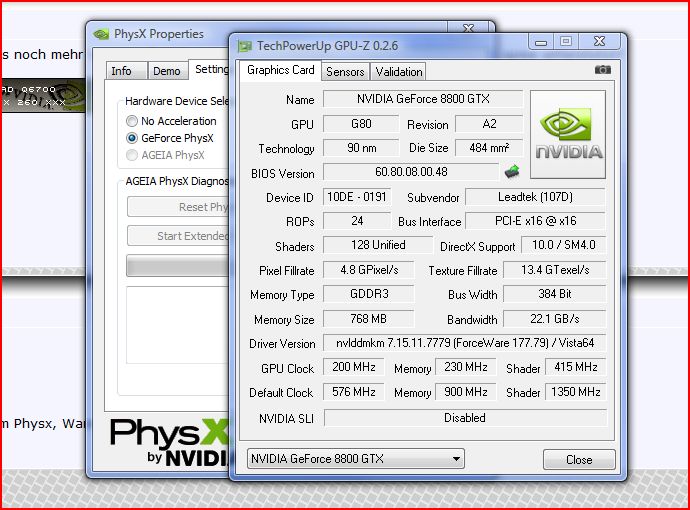Close GPU-Z via the title bar X
Screen dimensions: 690x510
(x=599, y=41)
